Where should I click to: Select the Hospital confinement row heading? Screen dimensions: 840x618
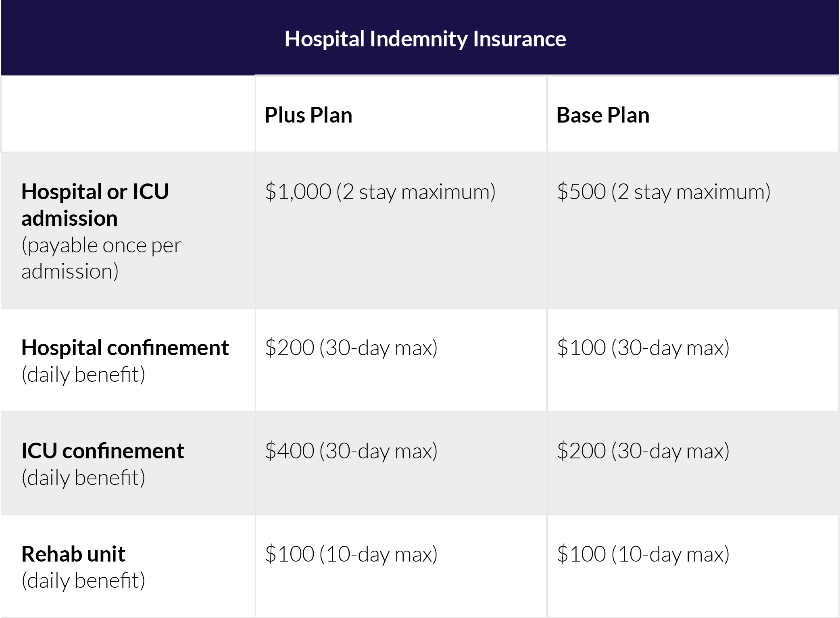[x=125, y=347]
